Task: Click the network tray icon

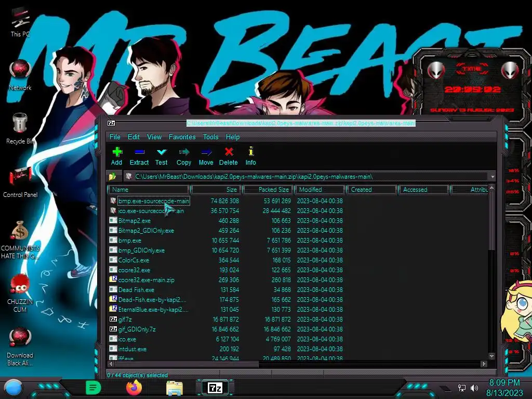Action: coord(462,388)
